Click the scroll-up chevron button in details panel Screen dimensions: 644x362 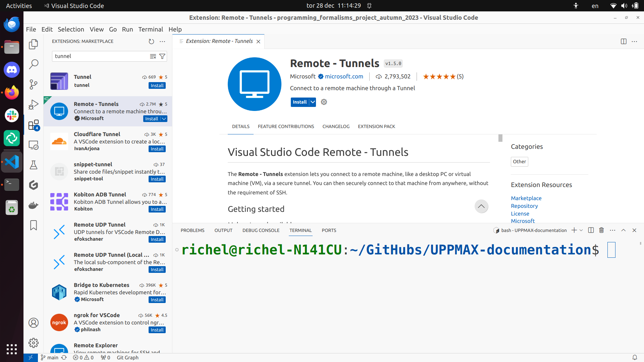pyautogui.click(x=481, y=206)
